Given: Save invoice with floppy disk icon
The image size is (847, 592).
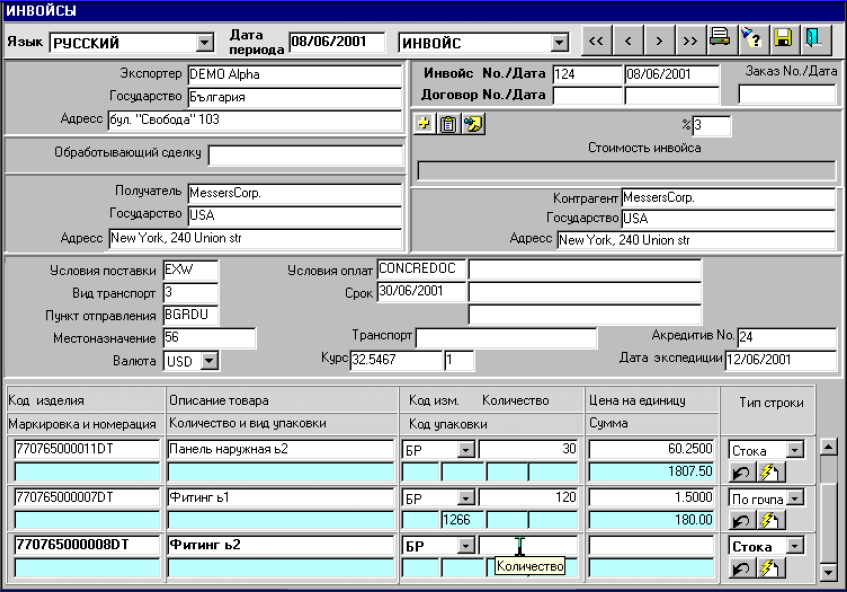Looking at the screenshot, I should [x=783, y=41].
